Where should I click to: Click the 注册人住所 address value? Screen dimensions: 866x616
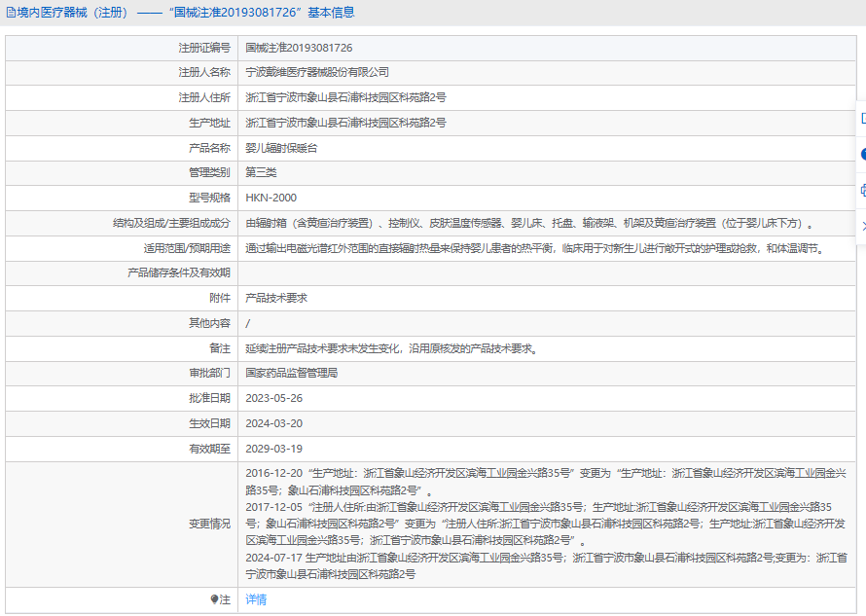(x=345, y=97)
